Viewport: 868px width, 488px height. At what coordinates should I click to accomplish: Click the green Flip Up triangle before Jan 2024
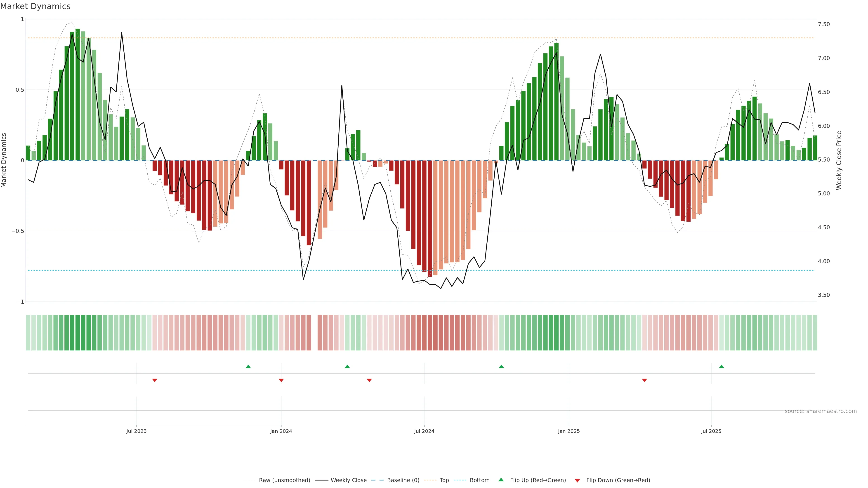[248, 366]
